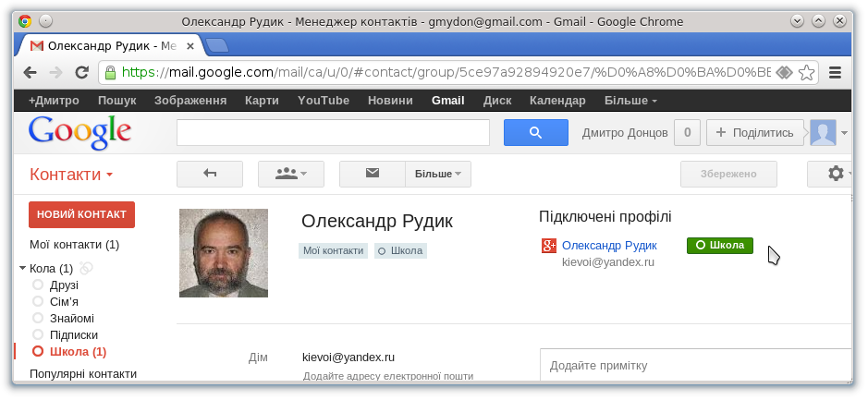
Task: Click the Дім email label
Action: 258,358
